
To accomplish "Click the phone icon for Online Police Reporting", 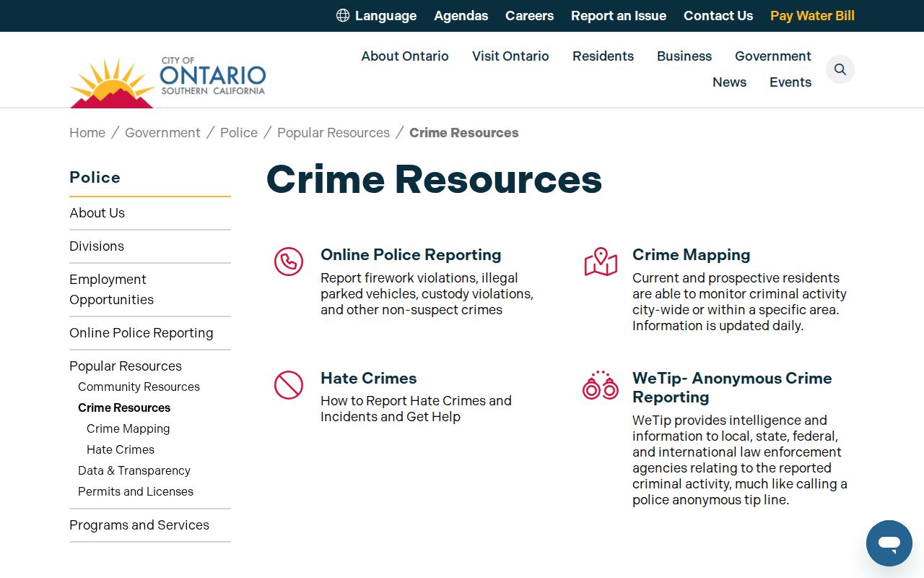I will click(289, 262).
